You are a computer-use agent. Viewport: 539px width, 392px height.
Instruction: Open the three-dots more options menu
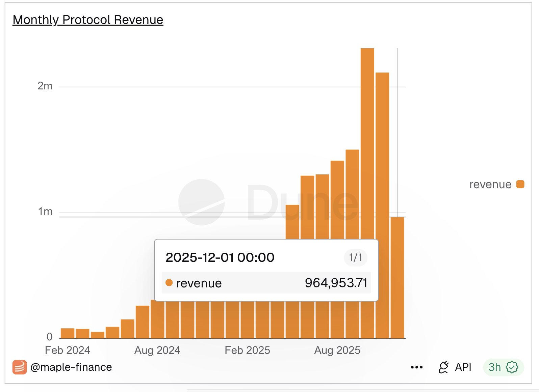click(x=417, y=367)
